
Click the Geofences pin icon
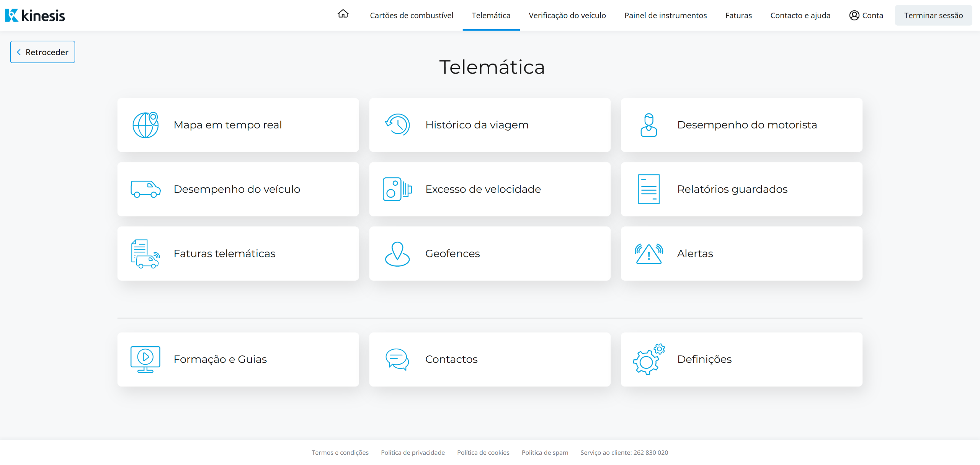[x=397, y=254]
